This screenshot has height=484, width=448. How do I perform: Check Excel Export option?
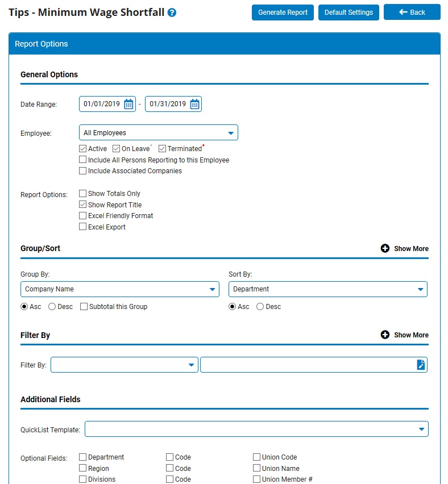point(82,227)
